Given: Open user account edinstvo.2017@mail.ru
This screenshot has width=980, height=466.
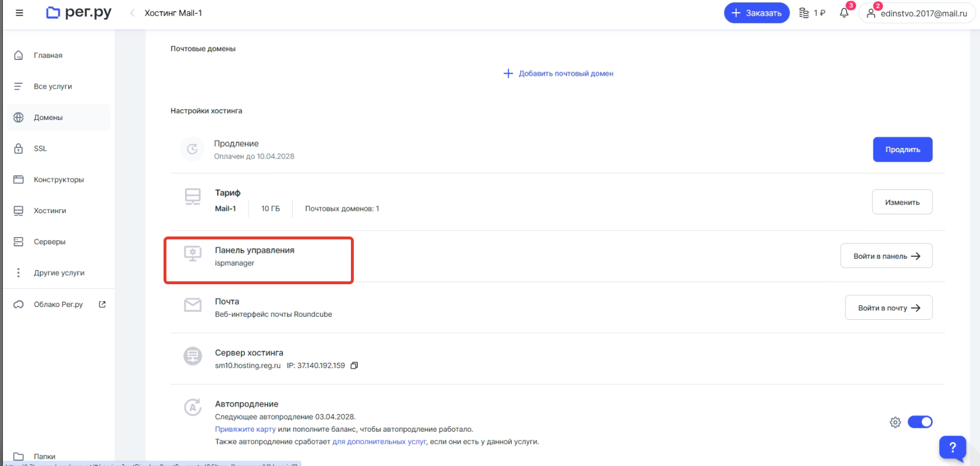Looking at the screenshot, I should coord(917,13).
